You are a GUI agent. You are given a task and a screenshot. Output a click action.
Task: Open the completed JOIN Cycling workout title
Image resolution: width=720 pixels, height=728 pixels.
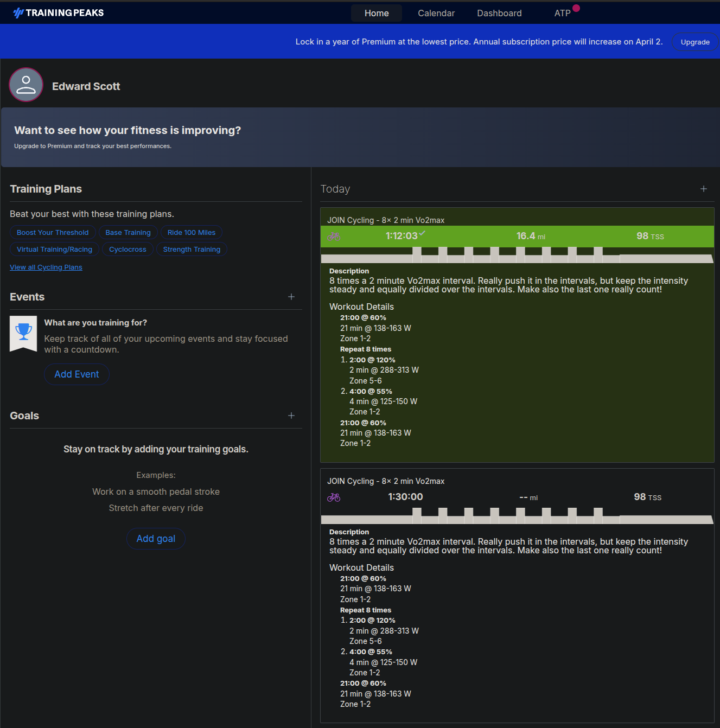[x=386, y=220]
